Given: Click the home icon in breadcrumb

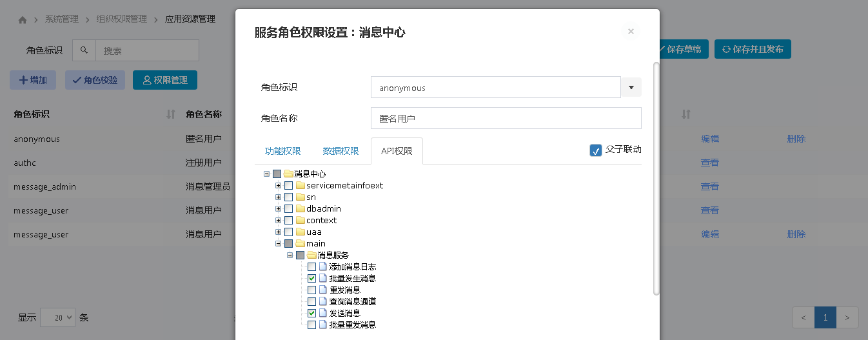Looking at the screenshot, I should click(x=23, y=20).
